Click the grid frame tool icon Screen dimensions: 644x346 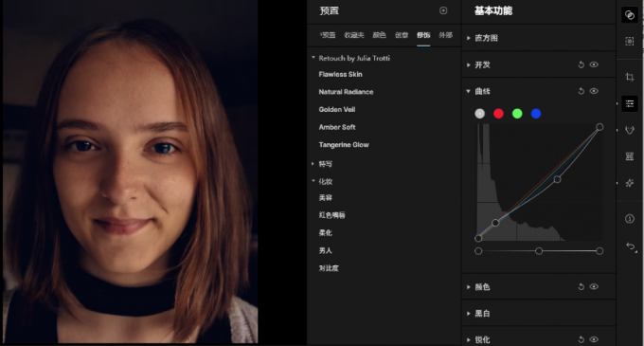[629, 156]
